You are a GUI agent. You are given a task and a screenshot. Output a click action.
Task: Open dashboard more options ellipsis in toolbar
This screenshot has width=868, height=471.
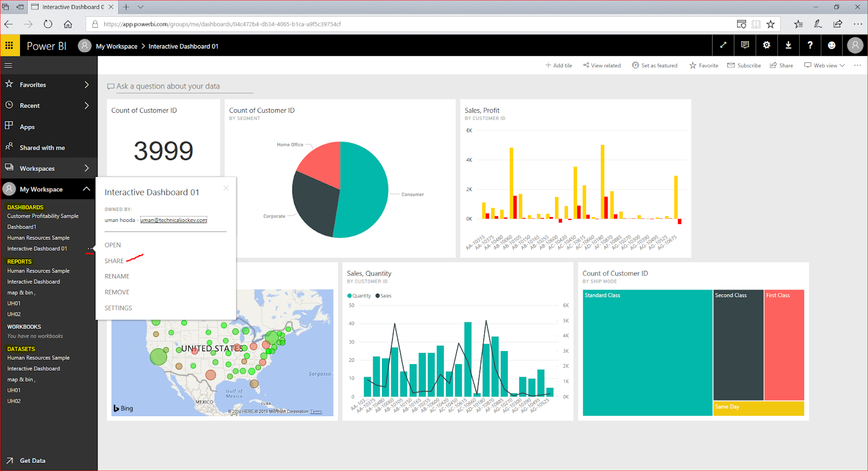[857, 65]
